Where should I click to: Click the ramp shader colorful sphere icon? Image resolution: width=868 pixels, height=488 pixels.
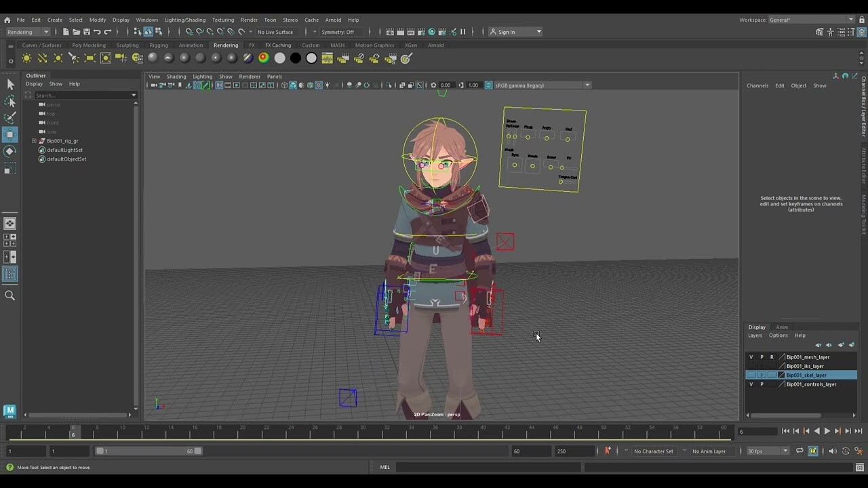tap(264, 58)
